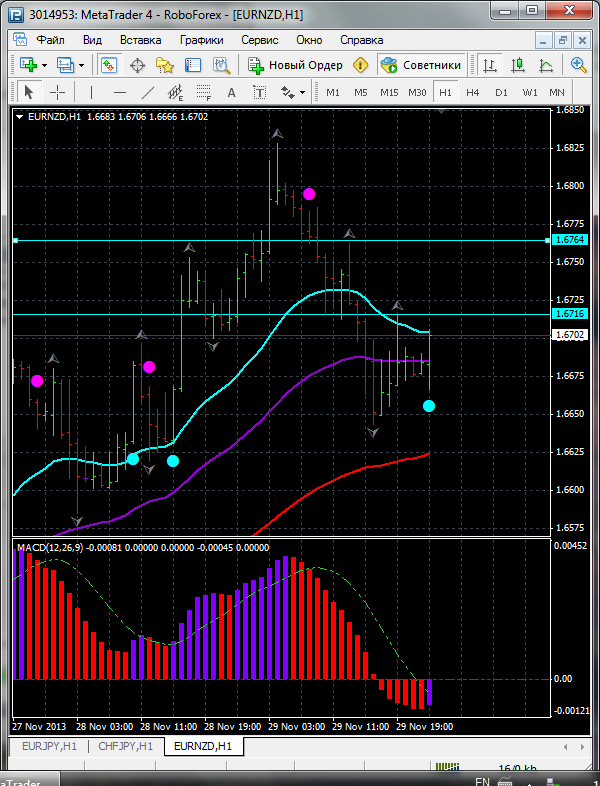Open the Графики menu
Screen dimensions: 600x786
tap(202, 40)
